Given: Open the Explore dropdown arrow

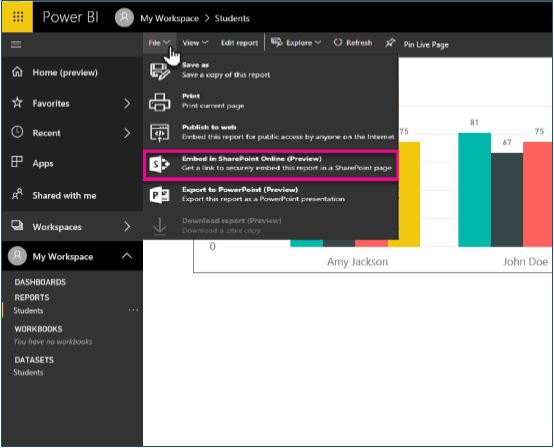Looking at the screenshot, I should pos(318,42).
